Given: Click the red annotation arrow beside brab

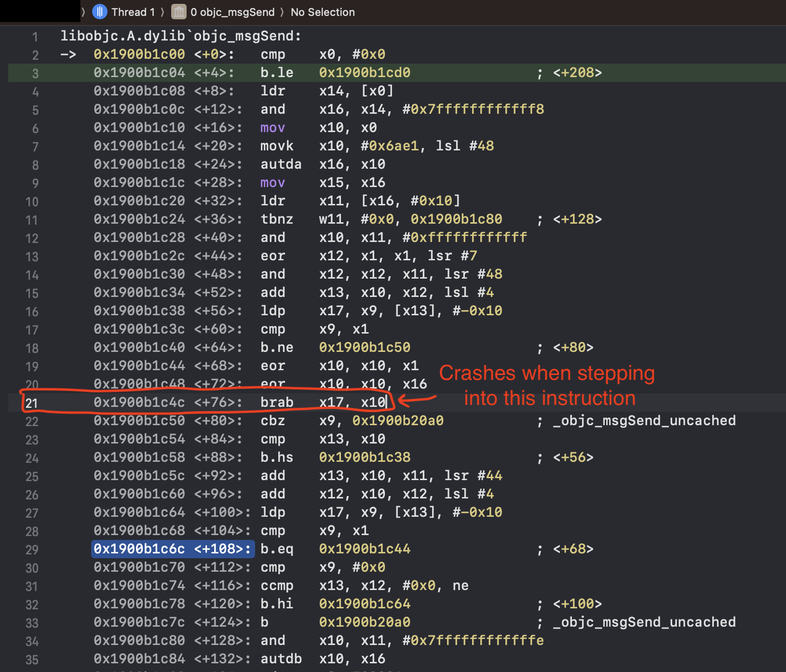Looking at the screenshot, I should tap(417, 399).
